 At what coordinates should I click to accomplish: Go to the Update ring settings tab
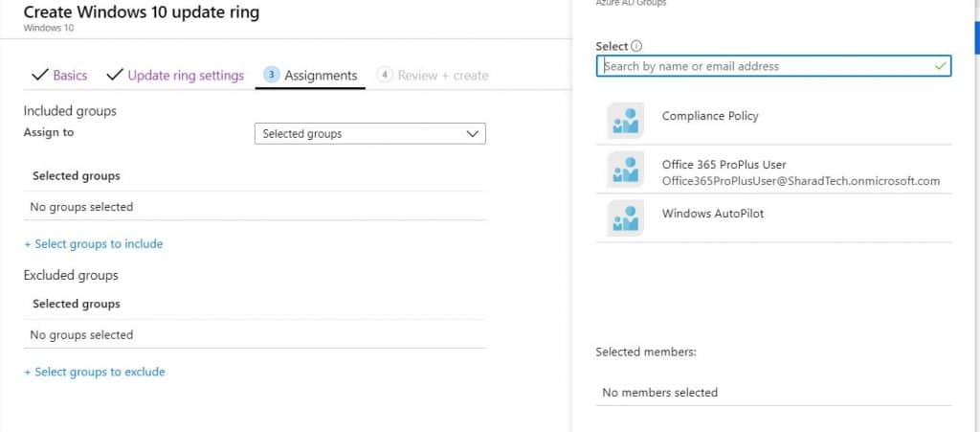click(186, 76)
